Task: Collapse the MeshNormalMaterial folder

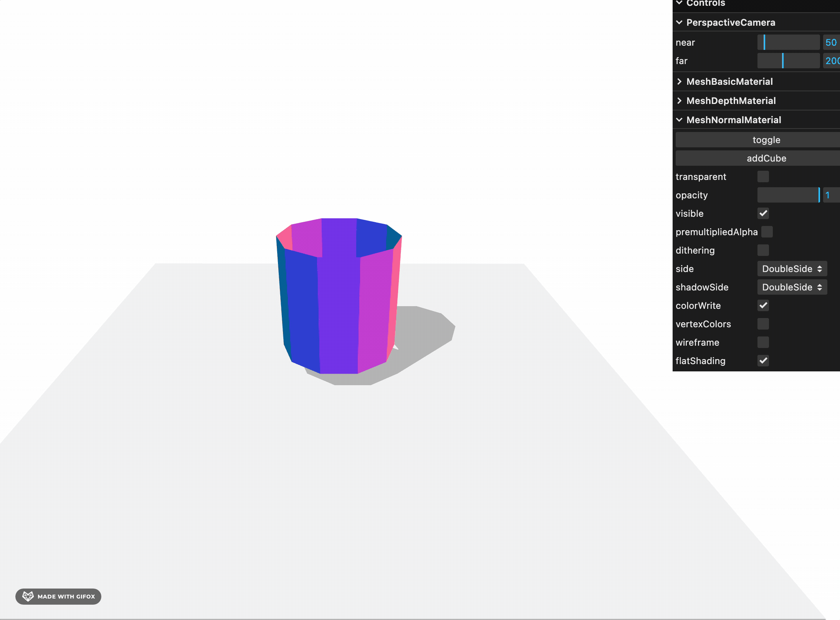Action: (x=733, y=120)
